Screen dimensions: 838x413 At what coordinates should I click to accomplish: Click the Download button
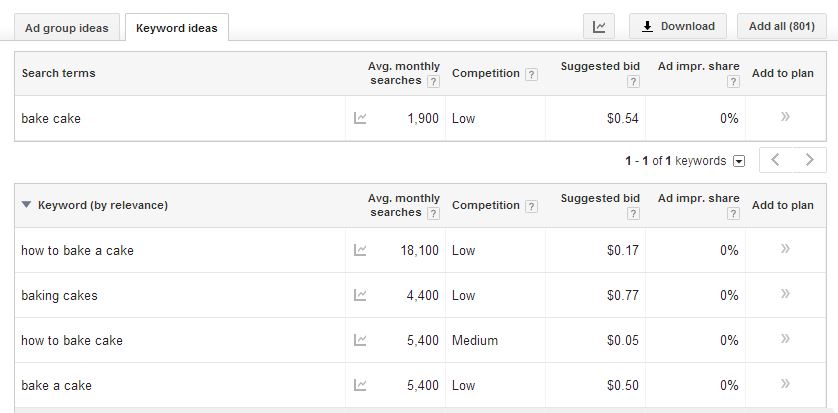click(678, 27)
